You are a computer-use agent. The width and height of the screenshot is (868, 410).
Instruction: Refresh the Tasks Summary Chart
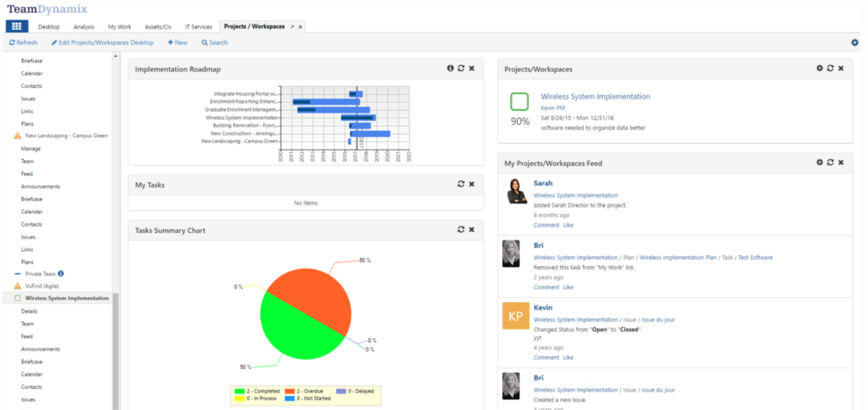[x=461, y=229]
